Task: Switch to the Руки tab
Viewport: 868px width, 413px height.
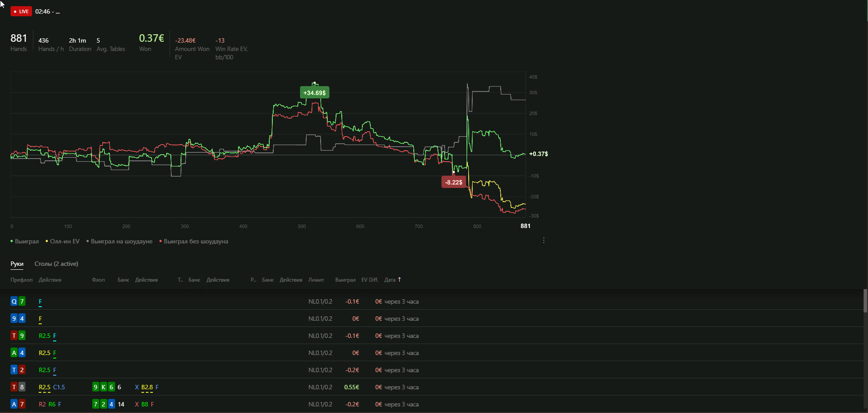Action: [x=17, y=264]
